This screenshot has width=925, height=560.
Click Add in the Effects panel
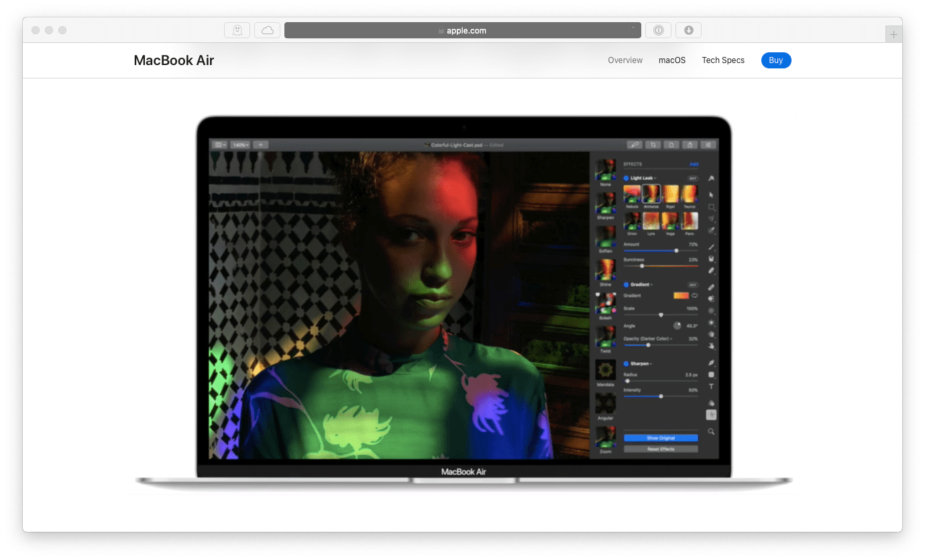click(x=694, y=164)
